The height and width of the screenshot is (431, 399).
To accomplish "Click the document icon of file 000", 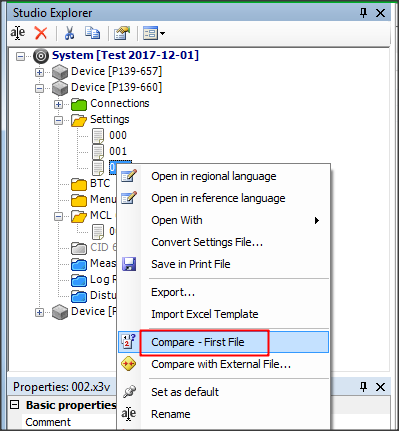I will click(98, 136).
